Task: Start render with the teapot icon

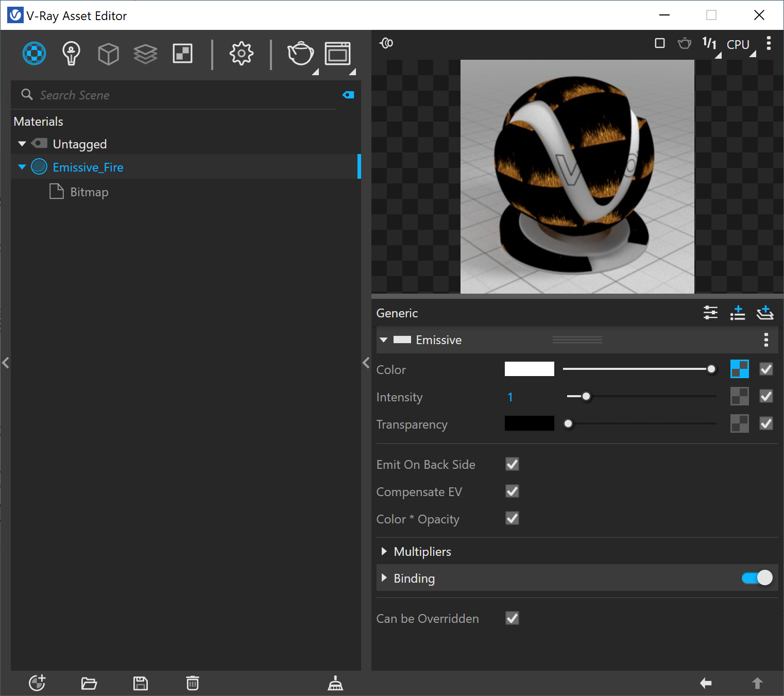Action: 300,54
